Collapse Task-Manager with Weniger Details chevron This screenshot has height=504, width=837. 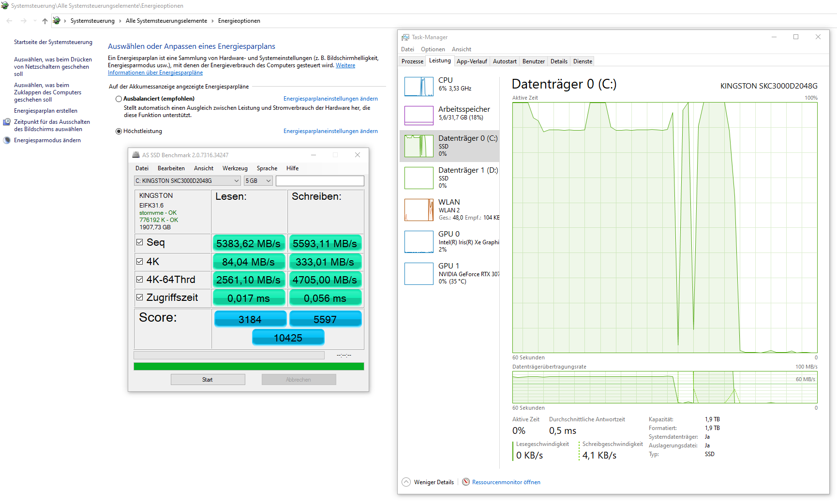(x=406, y=482)
